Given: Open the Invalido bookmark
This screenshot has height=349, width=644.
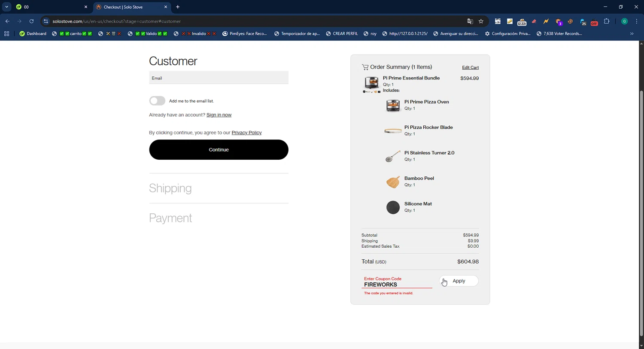Looking at the screenshot, I should point(195,33).
